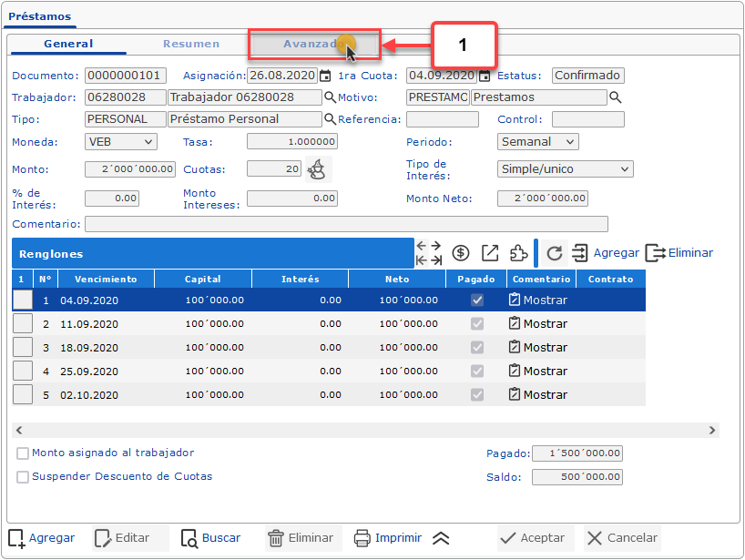This screenshot has height=560, width=745.
Task: Click the refresh icon in Renglones toolbar
Action: tap(555, 253)
